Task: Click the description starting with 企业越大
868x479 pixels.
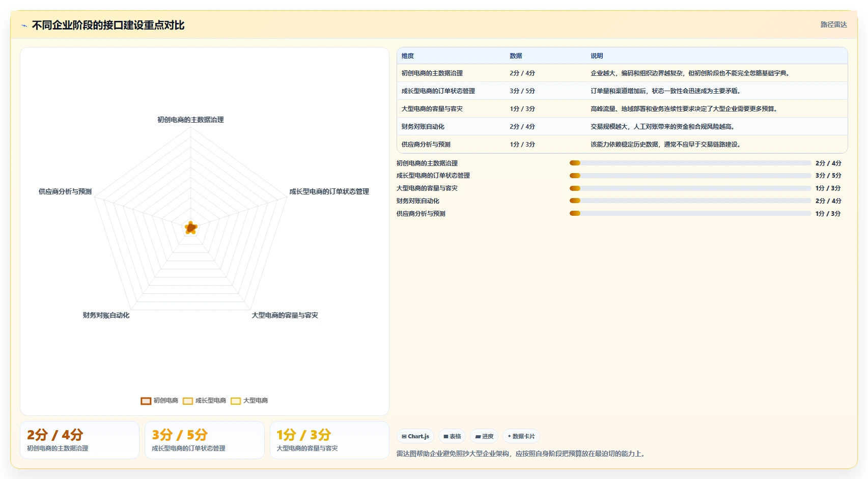Action: tap(691, 73)
